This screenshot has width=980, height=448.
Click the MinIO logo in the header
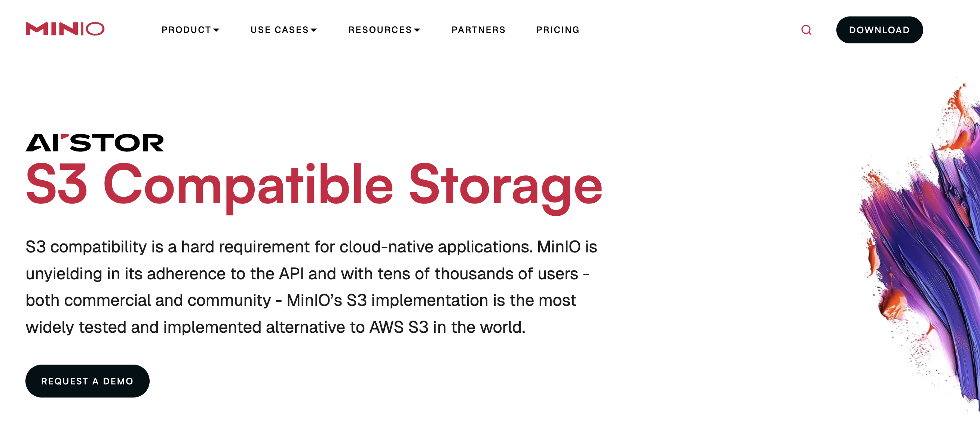point(65,29)
